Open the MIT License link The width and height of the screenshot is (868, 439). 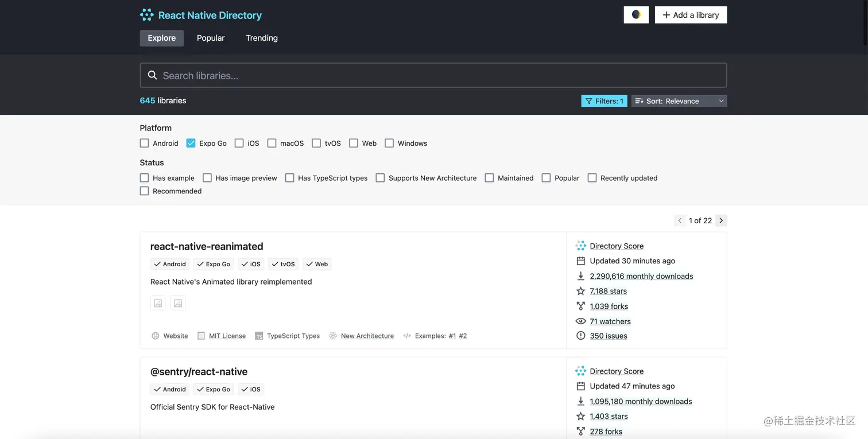point(227,336)
